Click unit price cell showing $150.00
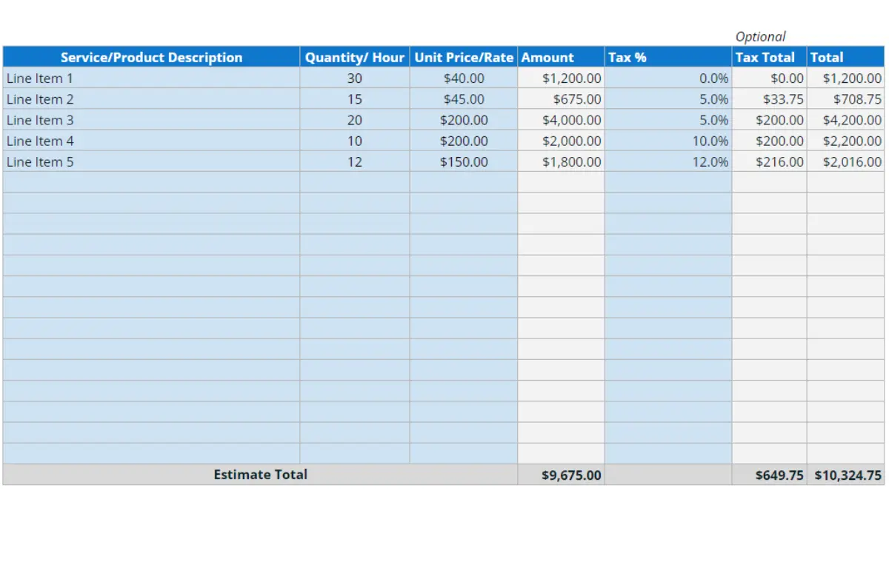The image size is (889, 588). (x=464, y=161)
